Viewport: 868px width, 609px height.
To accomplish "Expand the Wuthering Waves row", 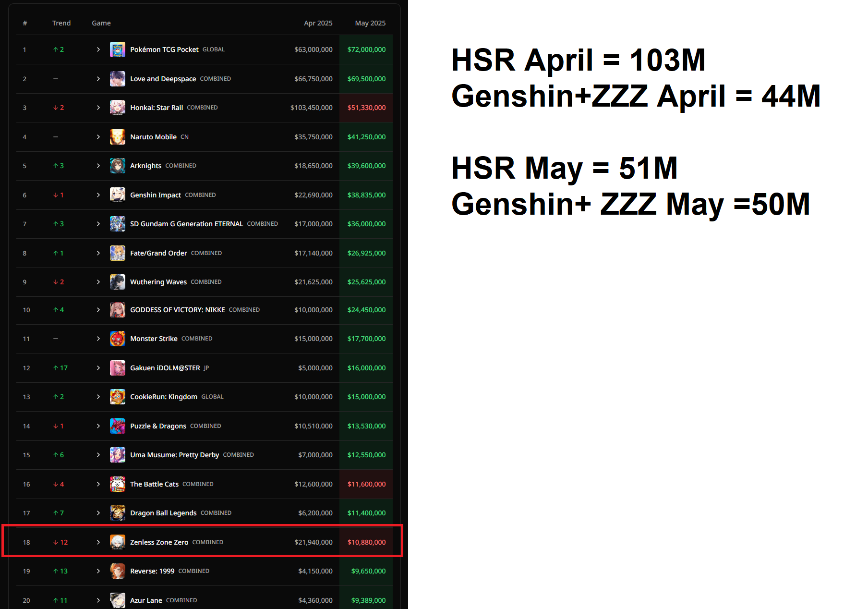I will tap(98, 282).
